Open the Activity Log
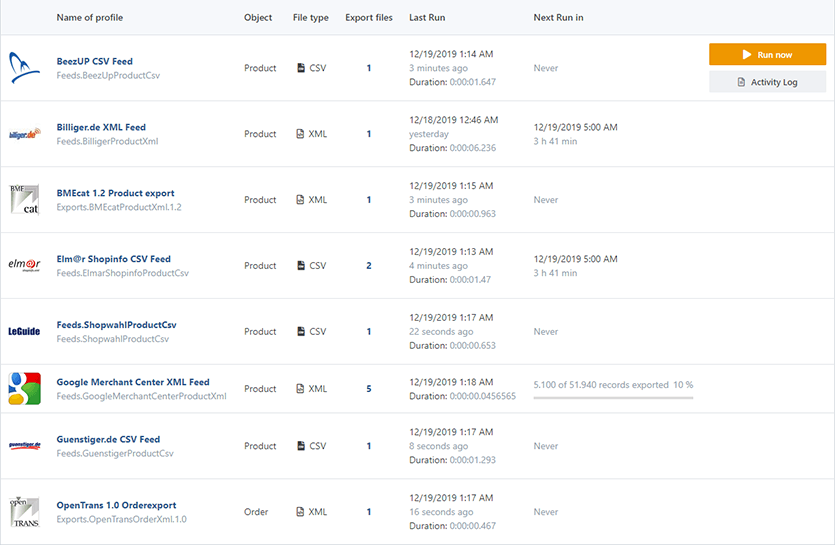The image size is (835, 545). pos(767,82)
